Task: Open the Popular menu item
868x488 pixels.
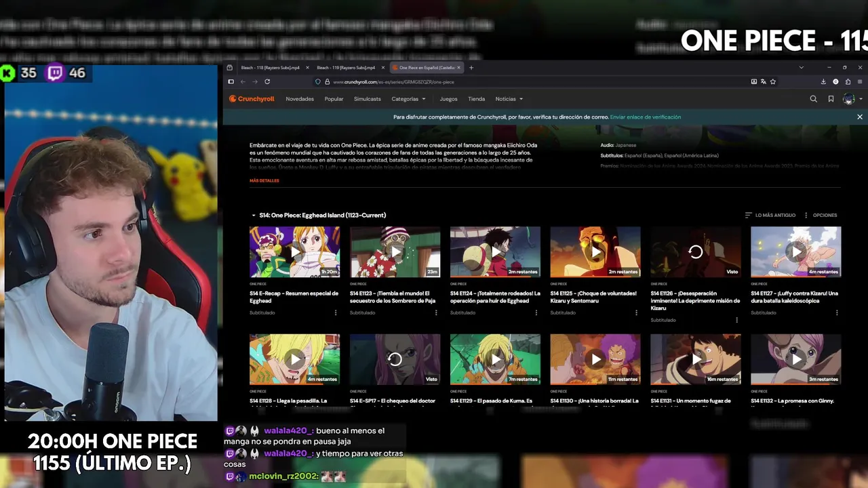Action: click(x=334, y=99)
